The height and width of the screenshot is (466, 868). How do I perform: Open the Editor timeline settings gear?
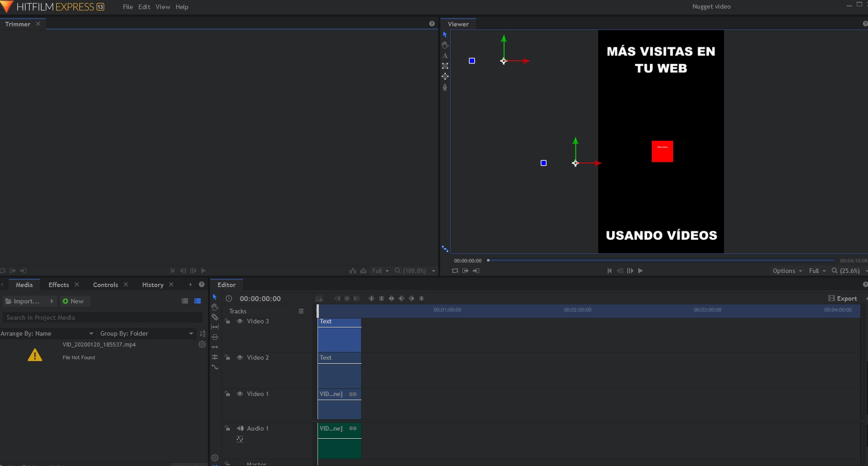pyautogui.click(x=215, y=458)
